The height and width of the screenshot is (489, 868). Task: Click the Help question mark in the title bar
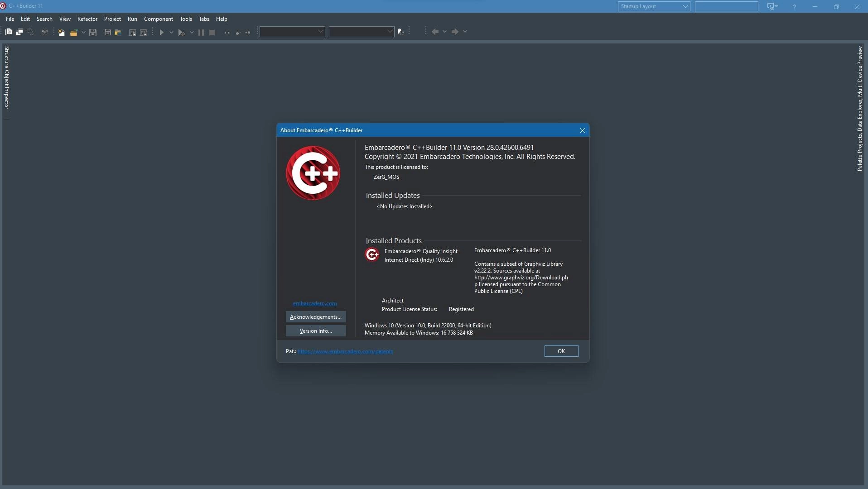[794, 6]
